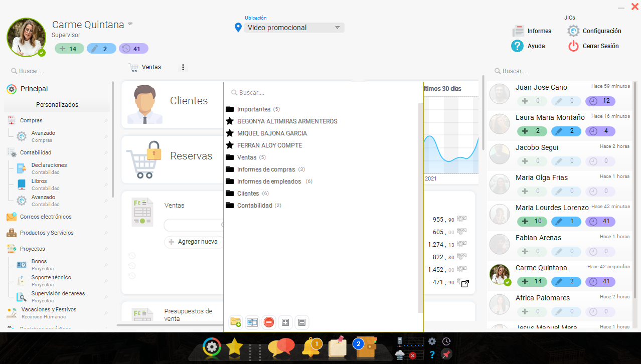Click the blue question mark in dock
This screenshot has width=641, height=364.
[432, 355]
